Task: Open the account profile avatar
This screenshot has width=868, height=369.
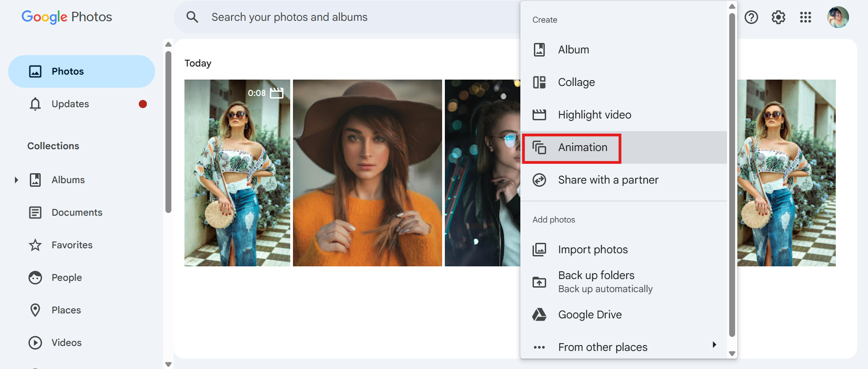Action: [x=838, y=17]
